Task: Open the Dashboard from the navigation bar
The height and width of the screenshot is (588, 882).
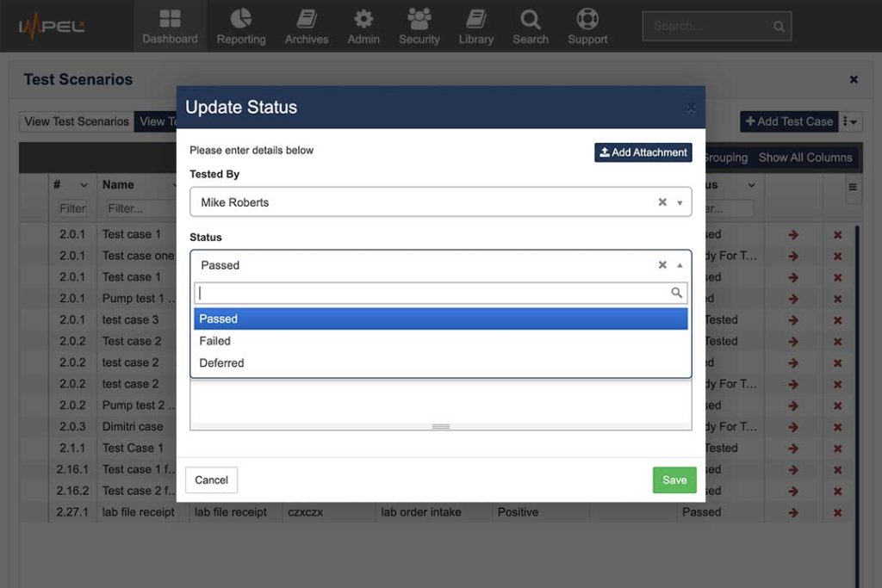Action: click(x=170, y=26)
